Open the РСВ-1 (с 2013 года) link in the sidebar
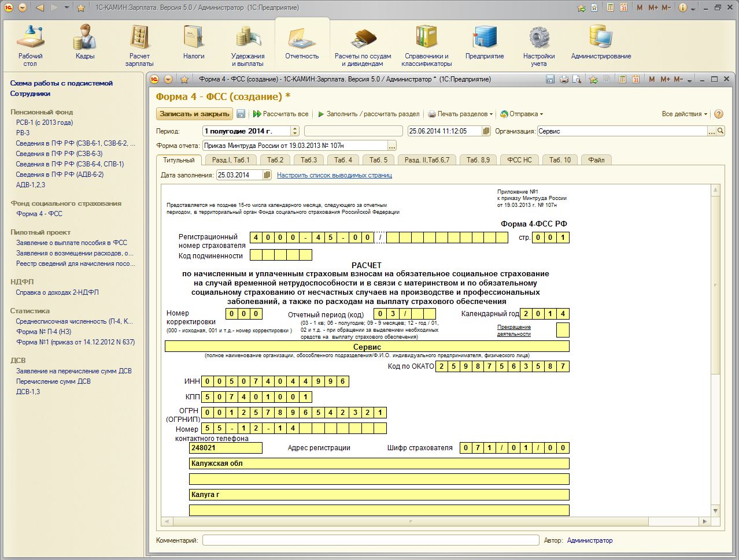Viewport: 739px width, 560px height. pos(45,123)
